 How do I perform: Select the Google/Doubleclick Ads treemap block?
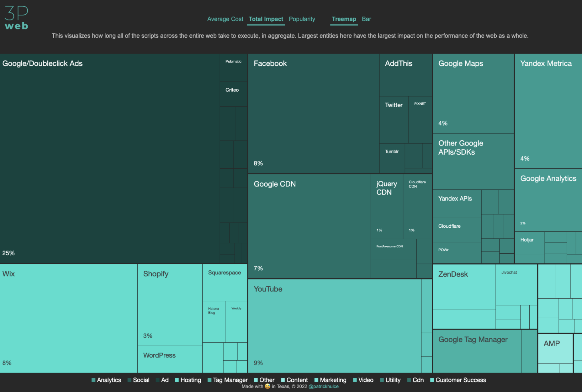click(110, 158)
